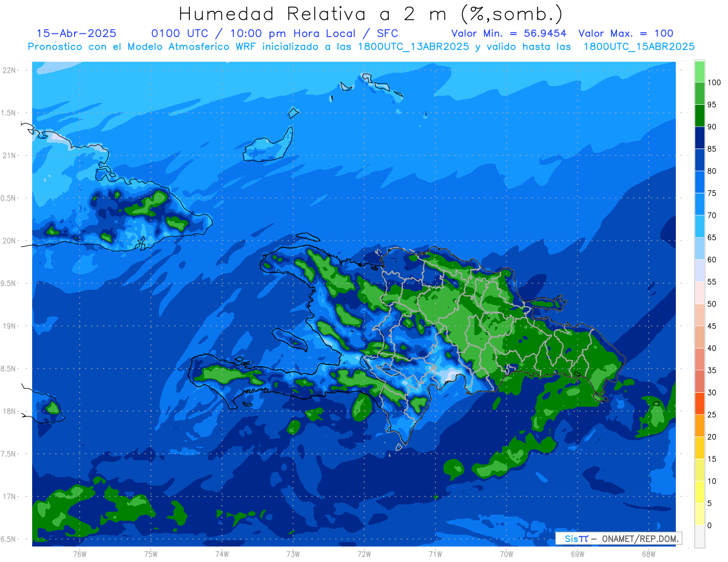Click the latitude label '19N'
The image size is (728, 562).
pyautogui.click(x=10, y=326)
